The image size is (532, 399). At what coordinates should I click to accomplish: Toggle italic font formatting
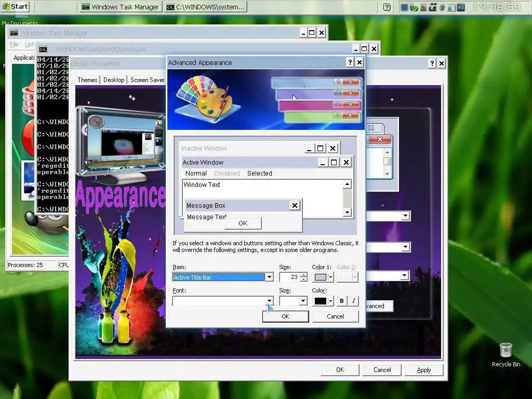353,301
